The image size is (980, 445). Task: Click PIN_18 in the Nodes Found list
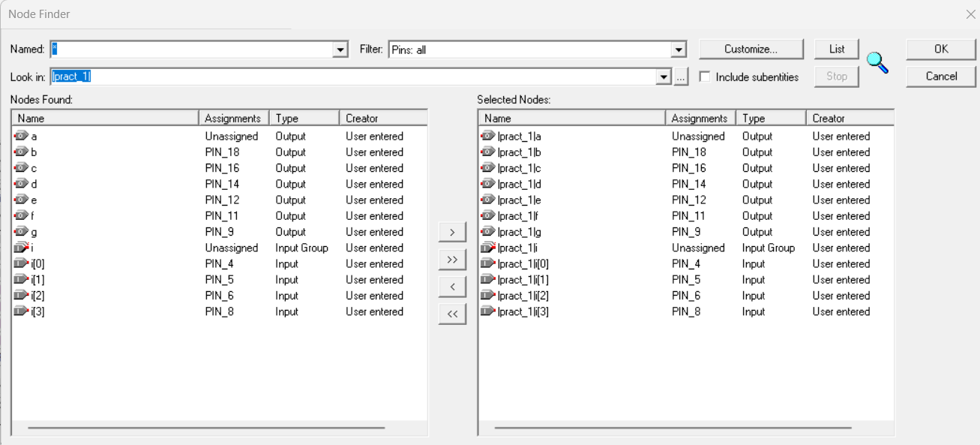click(222, 152)
